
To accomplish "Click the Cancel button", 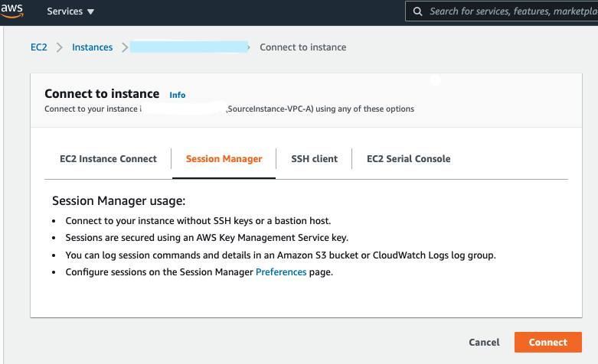I will [484, 343].
